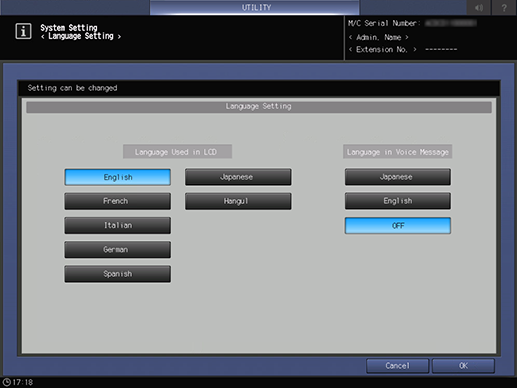Click the 'Setting can be changed' message
The image size is (517, 388).
(x=72, y=88)
